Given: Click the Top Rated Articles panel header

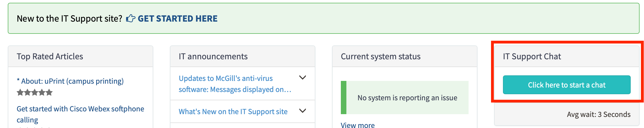Looking at the screenshot, I should [x=50, y=57].
